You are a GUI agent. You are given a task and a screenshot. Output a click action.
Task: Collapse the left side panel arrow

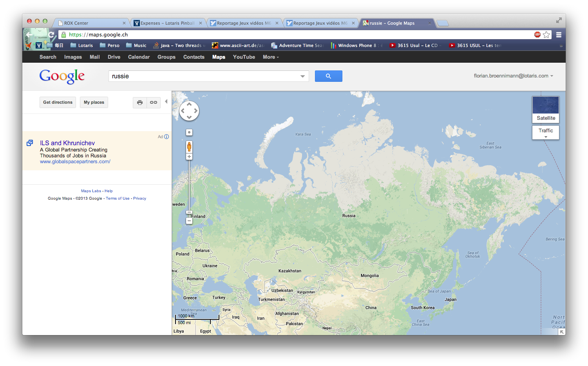point(166,102)
